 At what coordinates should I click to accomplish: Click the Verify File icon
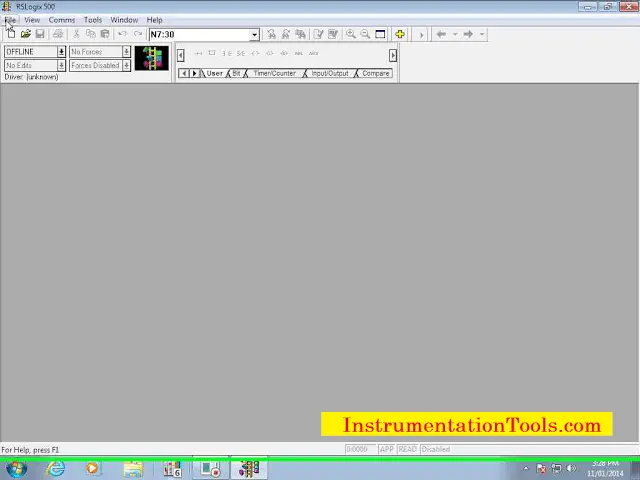318,34
